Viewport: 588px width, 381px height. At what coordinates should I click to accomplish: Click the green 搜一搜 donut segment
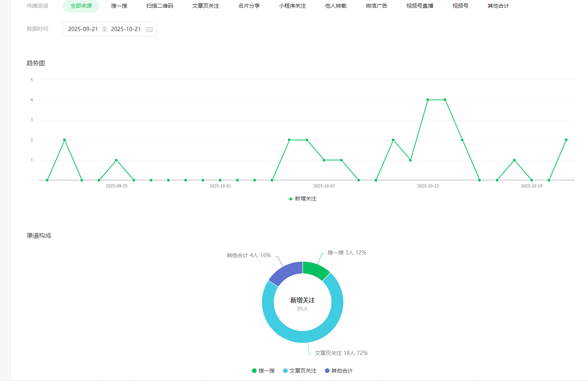pyautogui.click(x=315, y=270)
